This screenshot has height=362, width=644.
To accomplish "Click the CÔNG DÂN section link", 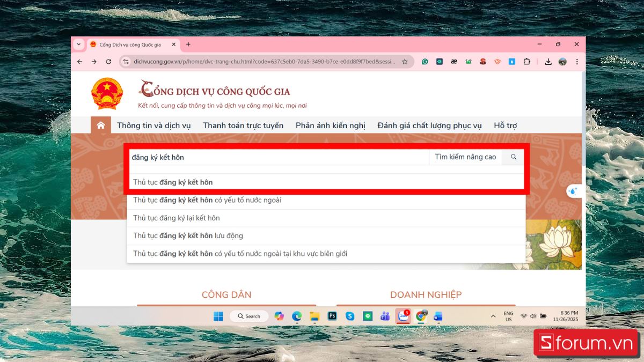I will [226, 294].
